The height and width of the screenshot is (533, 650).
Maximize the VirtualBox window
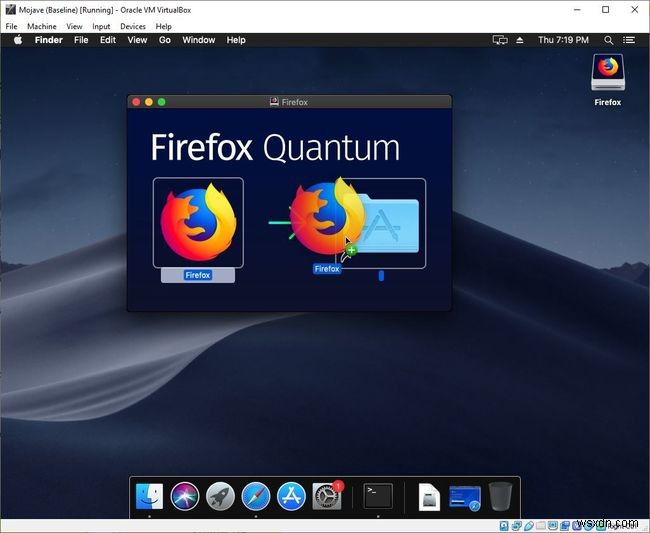tap(606, 10)
